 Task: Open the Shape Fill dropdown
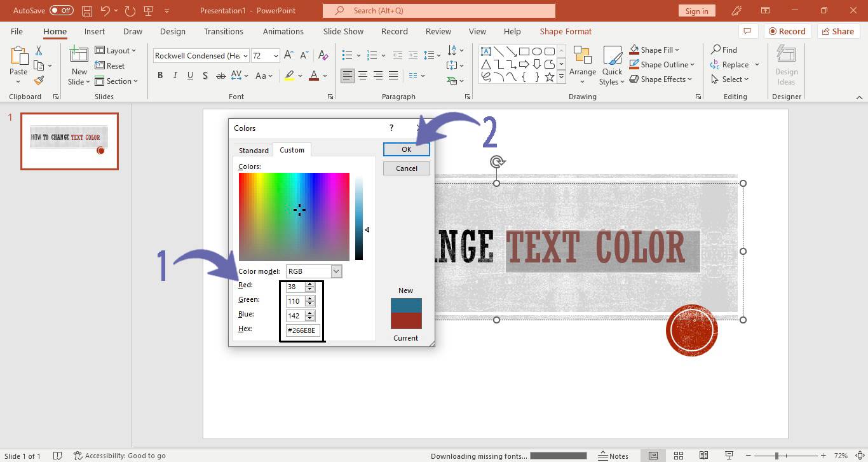point(654,50)
